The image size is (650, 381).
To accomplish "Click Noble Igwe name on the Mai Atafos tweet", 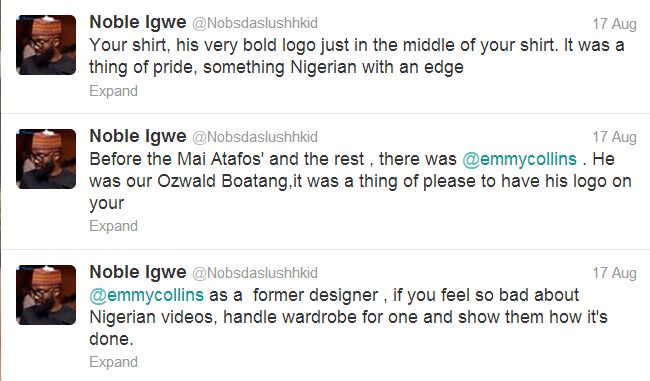I will pyautogui.click(x=138, y=136).
